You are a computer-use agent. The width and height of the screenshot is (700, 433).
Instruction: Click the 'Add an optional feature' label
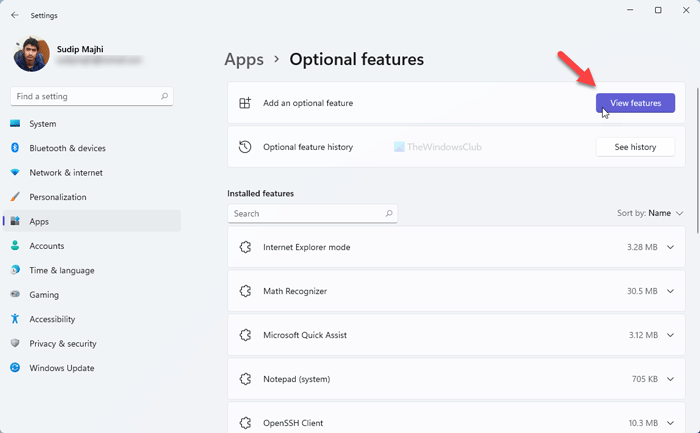(308, 103)
